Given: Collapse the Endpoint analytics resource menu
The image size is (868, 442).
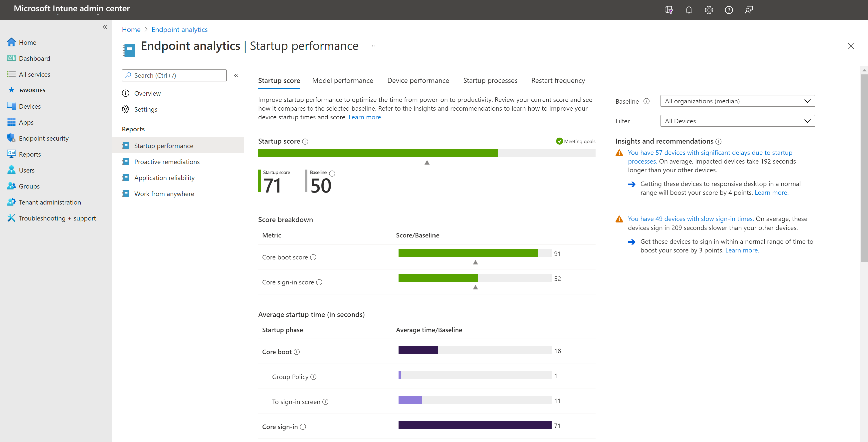Looking at the screenshot, I should click(236, 75).
